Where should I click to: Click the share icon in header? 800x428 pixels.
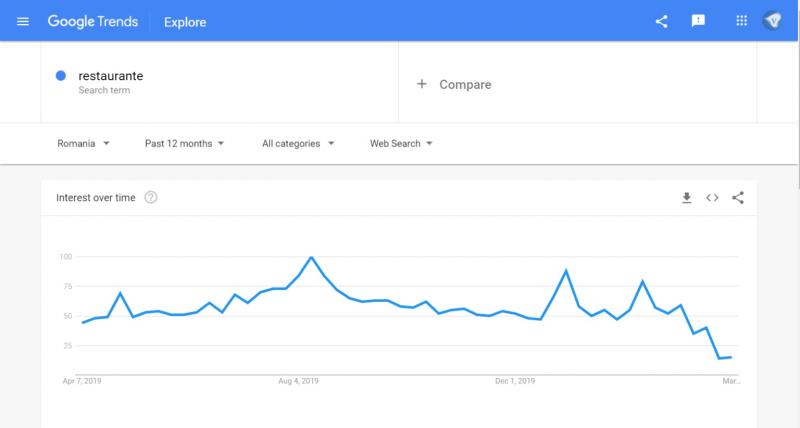tap(661, 21)
